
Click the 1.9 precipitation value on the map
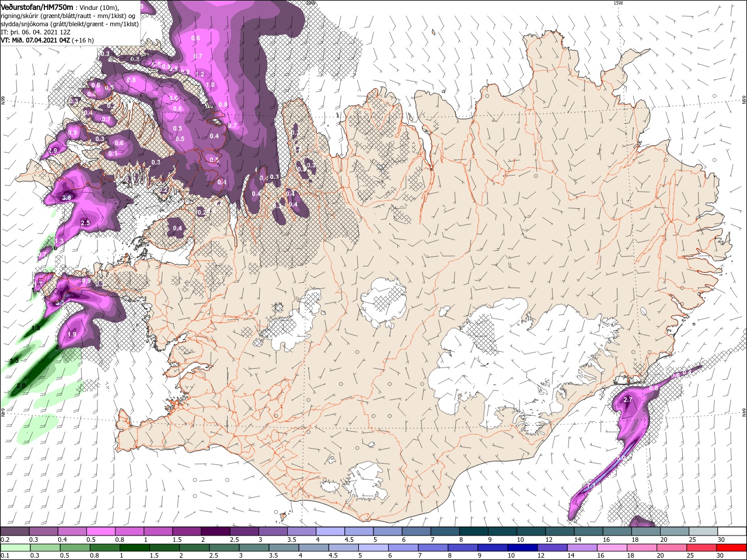coord(72,334)
